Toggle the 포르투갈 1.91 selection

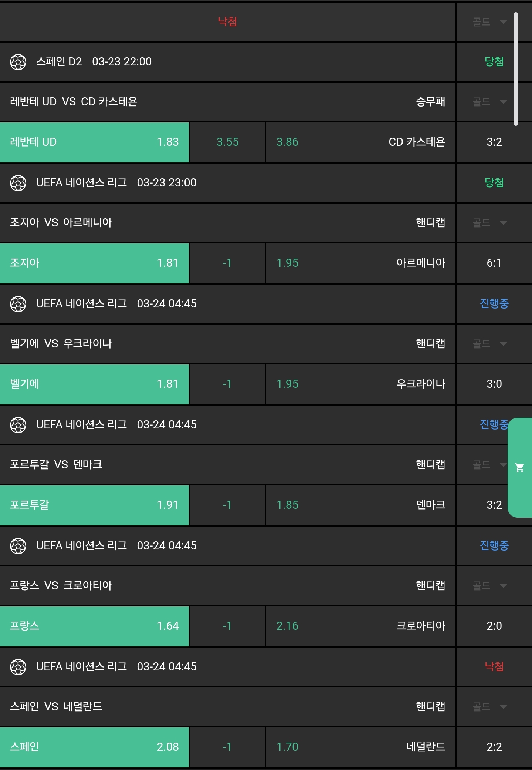(x=94, y=505)
